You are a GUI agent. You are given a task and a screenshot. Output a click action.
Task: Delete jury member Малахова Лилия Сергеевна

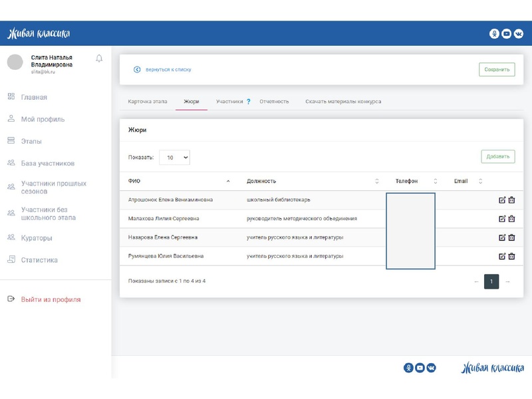[511, 218]
